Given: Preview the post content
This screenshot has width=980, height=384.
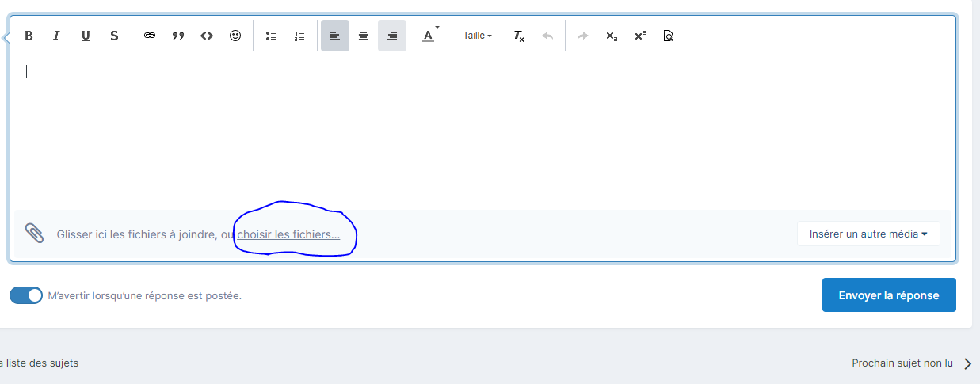Looking at the screenshot, I should pyautogui.click(x=668, y=36).
